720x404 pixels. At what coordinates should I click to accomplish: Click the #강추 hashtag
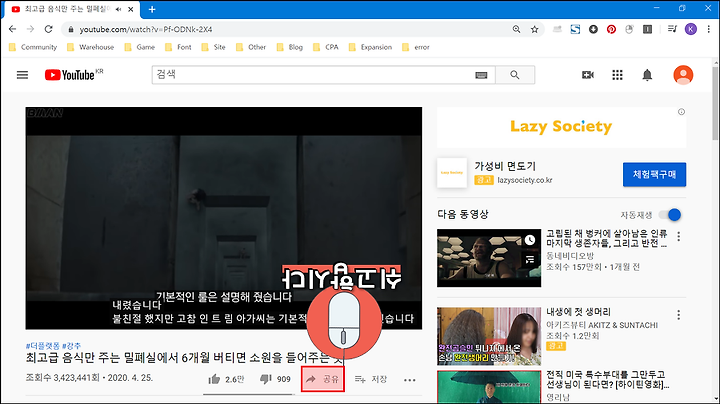[x=71, y=346]
